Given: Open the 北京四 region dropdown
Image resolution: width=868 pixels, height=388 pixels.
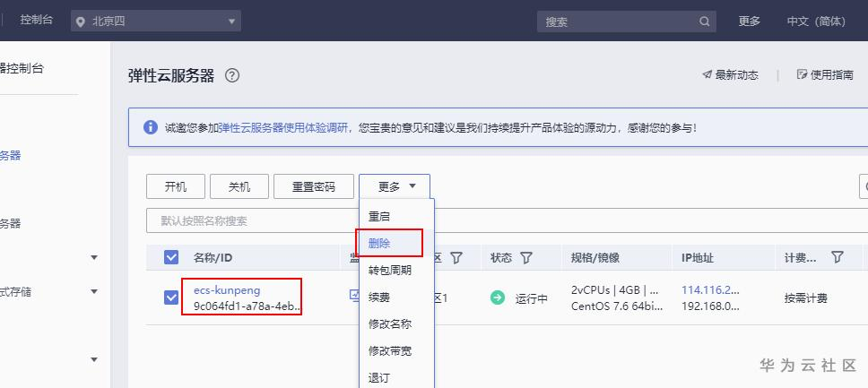Looking at the screenshot, I should click(x=156, y=22).
